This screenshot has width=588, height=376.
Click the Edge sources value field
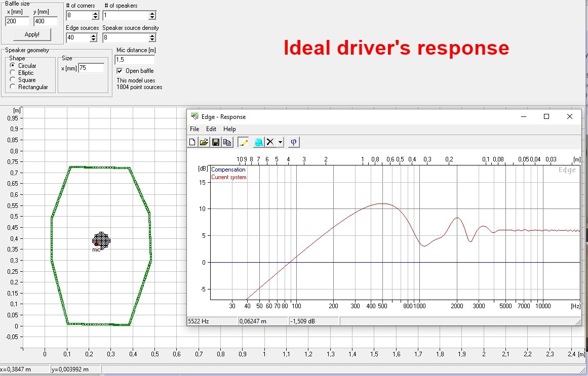pyautogui.click(x=79, y=37)
